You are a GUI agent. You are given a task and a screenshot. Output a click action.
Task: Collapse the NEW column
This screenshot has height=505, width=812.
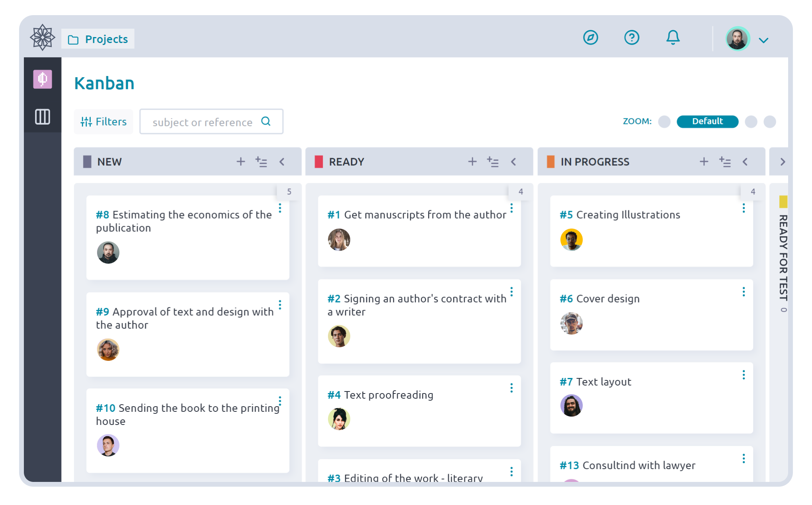tap(282, 161)
